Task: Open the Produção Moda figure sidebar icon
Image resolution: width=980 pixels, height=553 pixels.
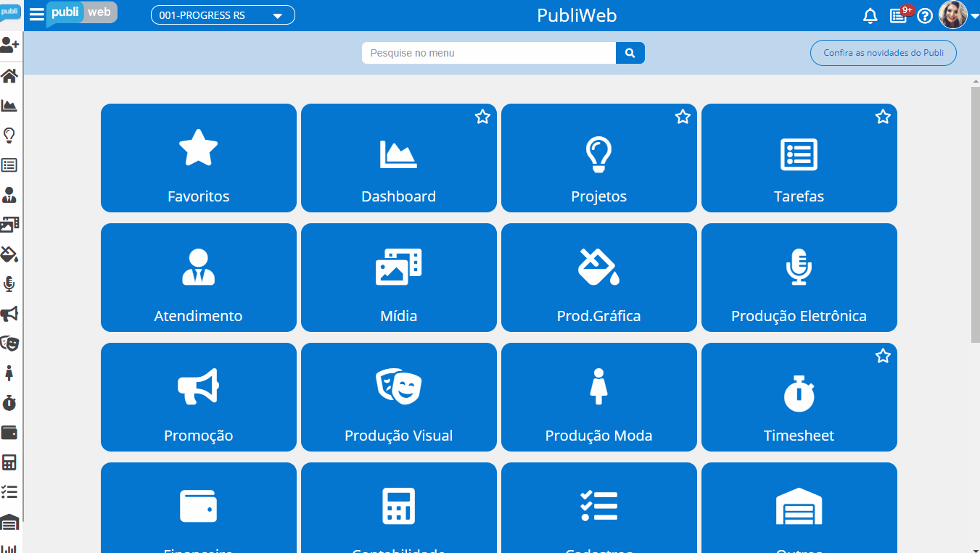Action: [9, 373]
